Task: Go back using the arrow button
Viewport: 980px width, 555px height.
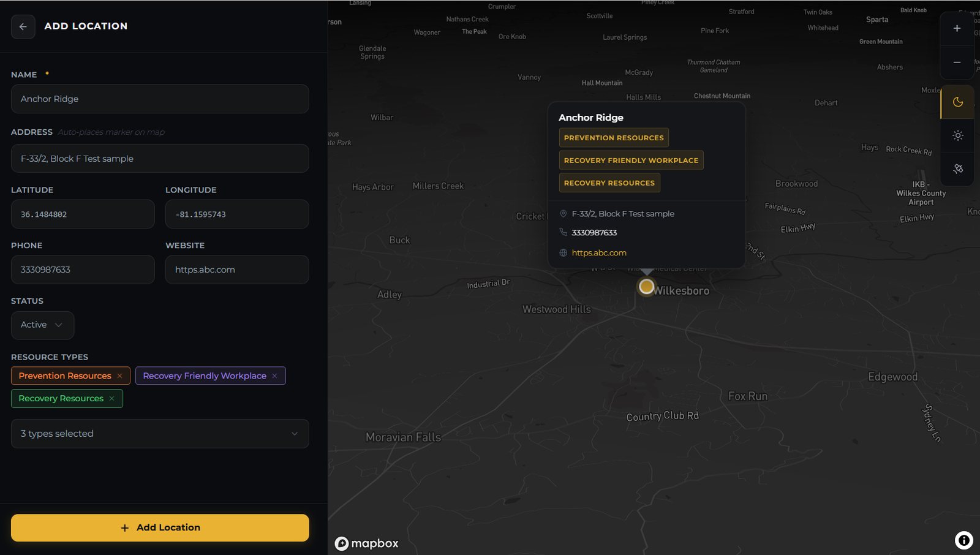Action: pyautogui.click(x=23, y=26)
